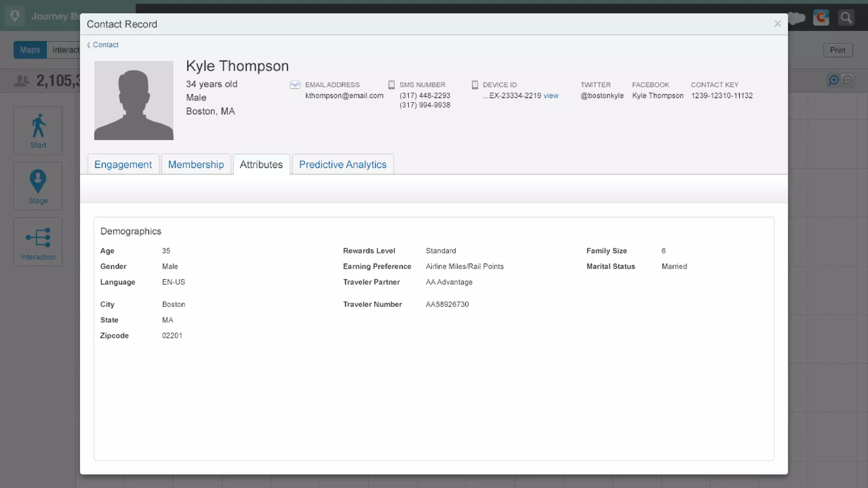Click the device ID view link
This screenshot has height=488, width=868.
[x=551, y=96]
